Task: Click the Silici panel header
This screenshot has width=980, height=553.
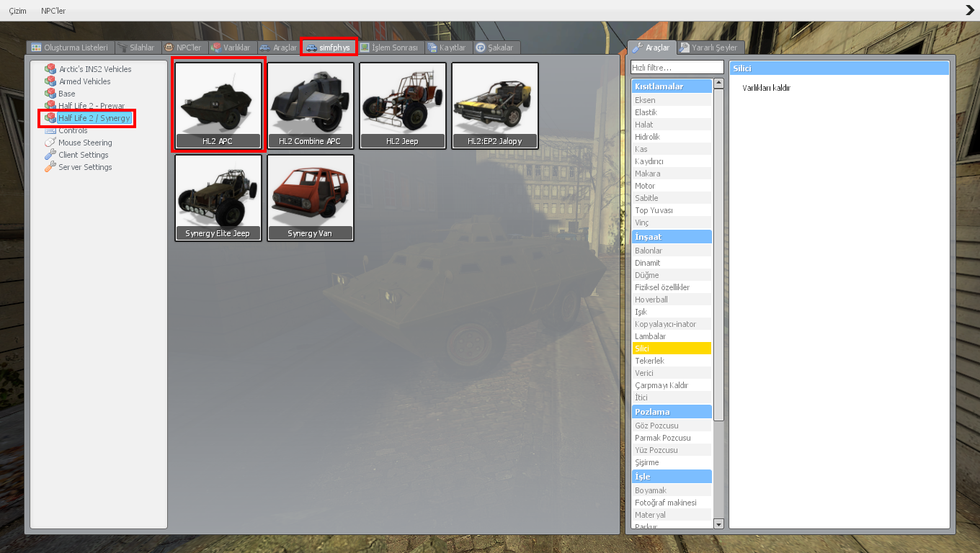Action: [x=839, y=68]
